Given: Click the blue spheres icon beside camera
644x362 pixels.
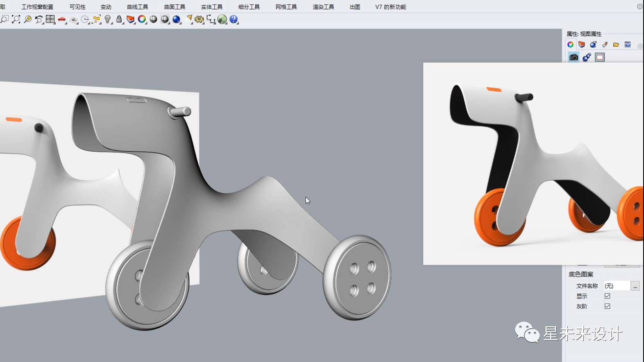Looking at the screenshot, I should coord(587,57).
